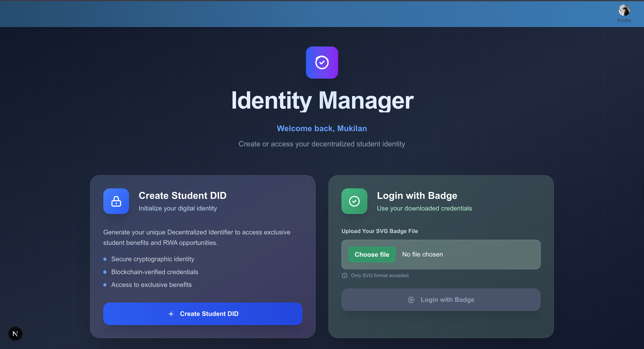The image size is (644, 349).
Task: Click the Welcome back, Mukilan text
Action: [322, 128]
